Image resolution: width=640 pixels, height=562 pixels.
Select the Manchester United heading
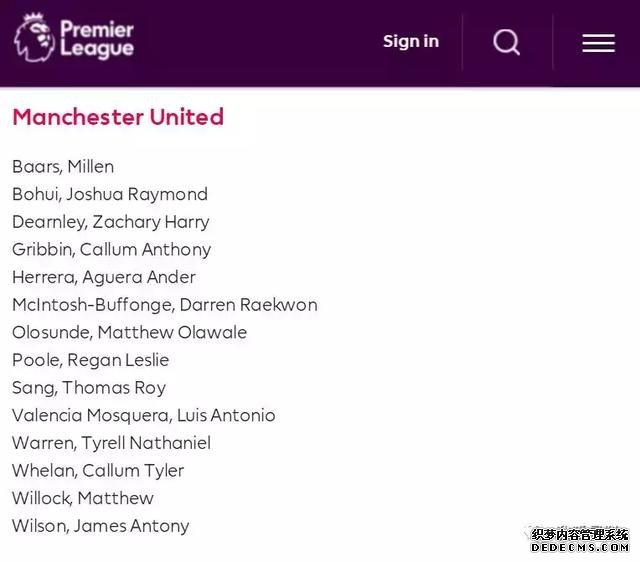(118, 117)
